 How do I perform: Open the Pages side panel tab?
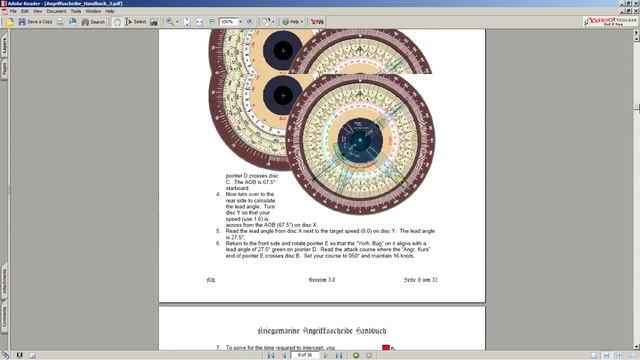(4, 69)
